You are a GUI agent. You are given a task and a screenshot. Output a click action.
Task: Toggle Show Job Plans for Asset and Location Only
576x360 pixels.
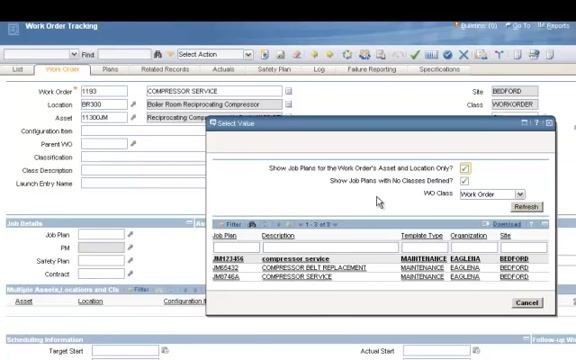click(465, 168)
